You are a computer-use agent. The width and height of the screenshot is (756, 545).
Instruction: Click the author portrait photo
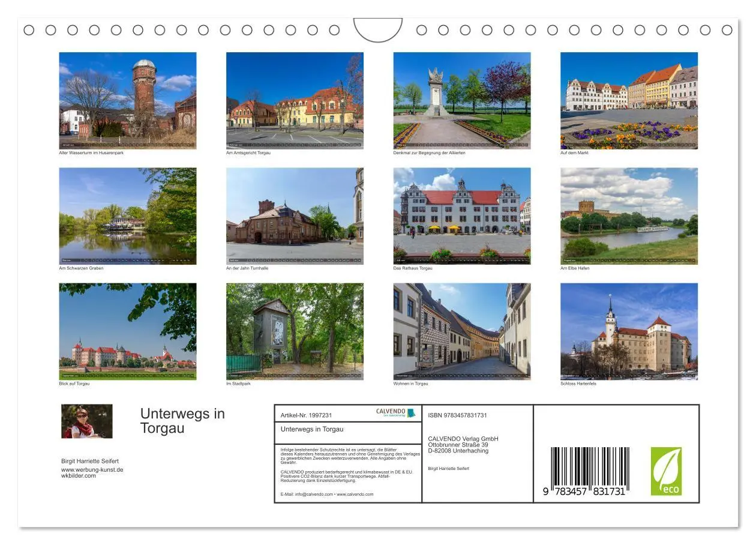click(87, 421)
